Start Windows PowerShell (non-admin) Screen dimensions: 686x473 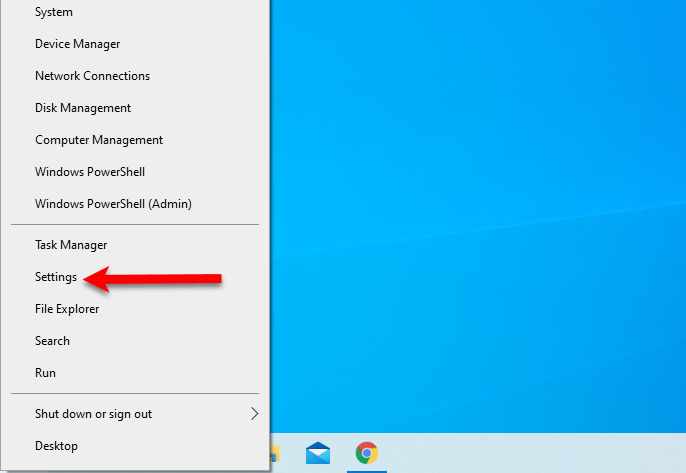pyautogui.click(x=90, y=172)
